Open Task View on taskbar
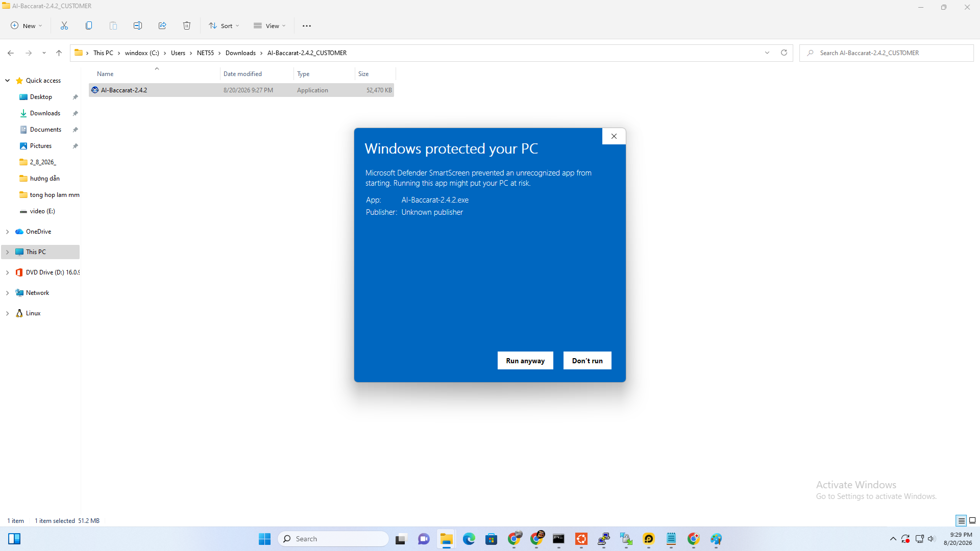 tap(401, 539)
